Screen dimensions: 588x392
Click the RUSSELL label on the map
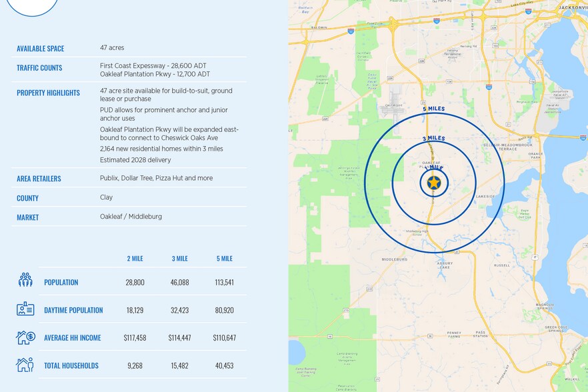502,265
